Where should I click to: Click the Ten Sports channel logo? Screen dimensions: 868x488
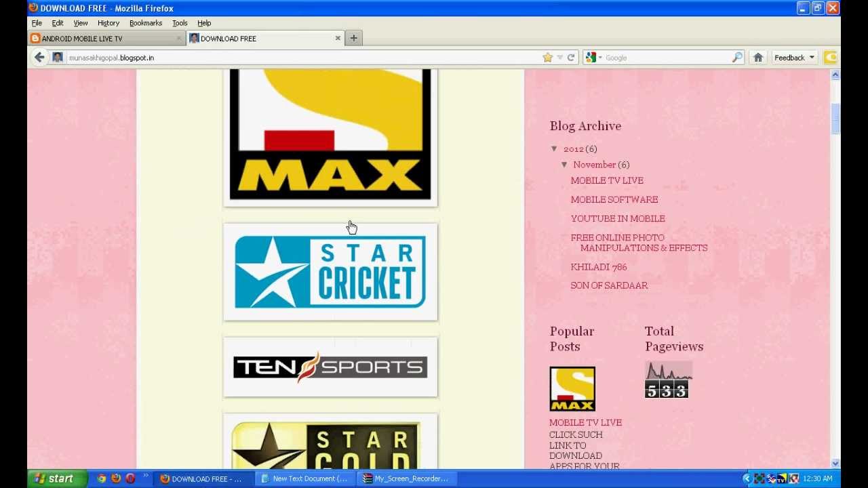[x=330, y=367]
